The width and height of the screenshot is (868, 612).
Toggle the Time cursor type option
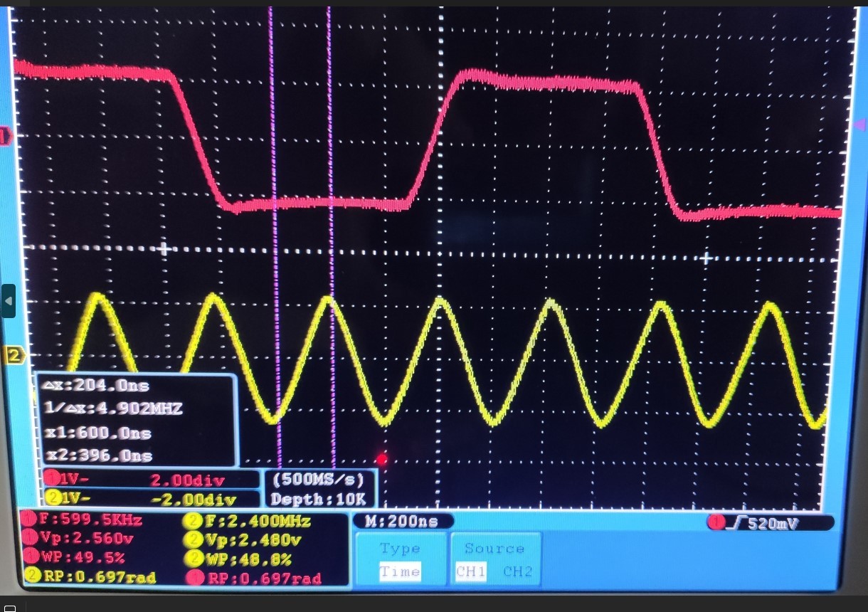[x=400, y=571]
